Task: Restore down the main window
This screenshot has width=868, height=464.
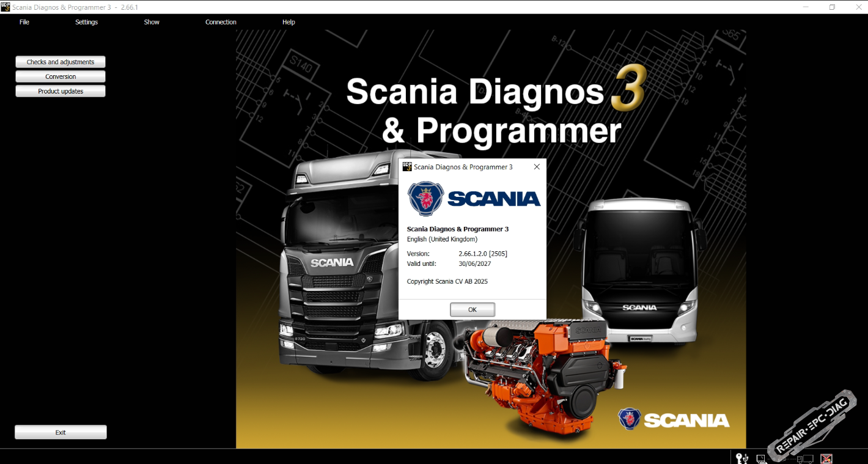Action: 832,7
